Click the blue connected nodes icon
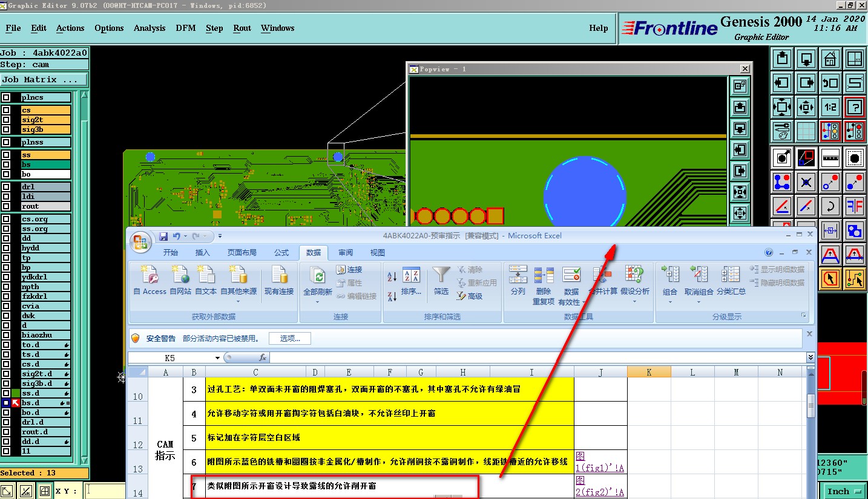868x499 pixels. pyautogui.click(x=782, y=181)
